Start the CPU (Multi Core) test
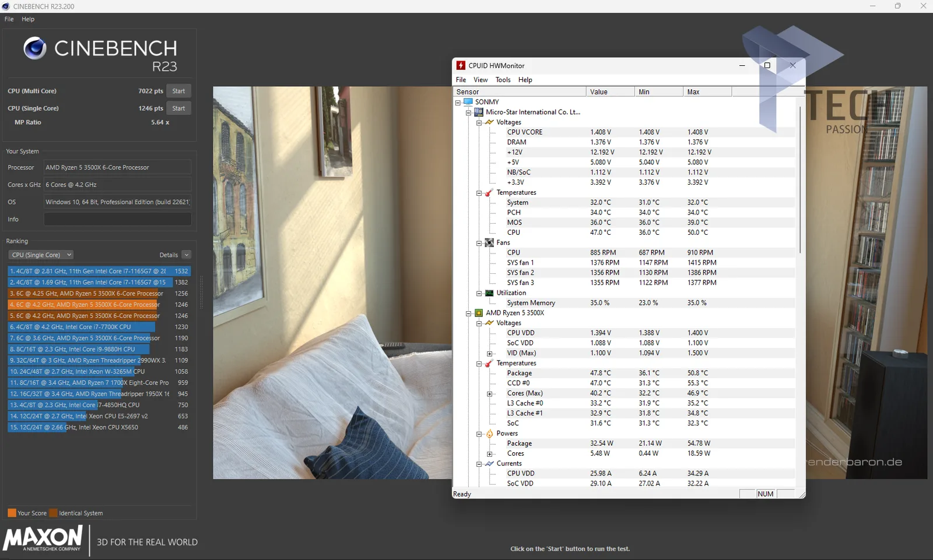This screenshot has width=933, height=560. 178,91
